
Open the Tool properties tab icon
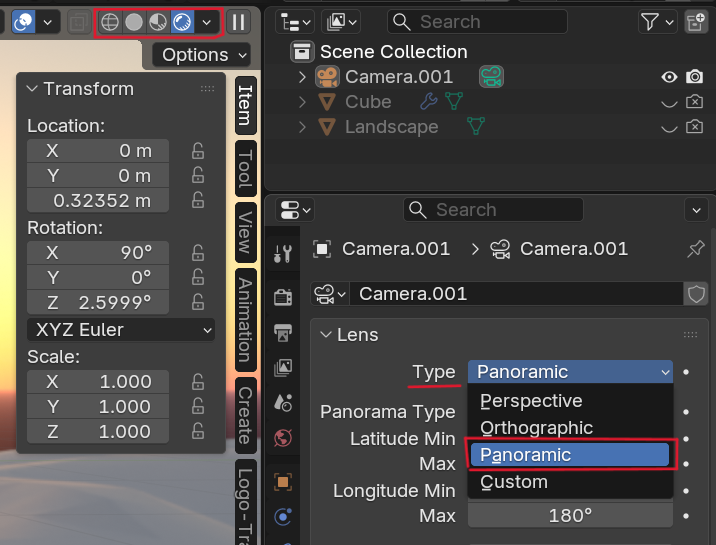click(283, 251)
